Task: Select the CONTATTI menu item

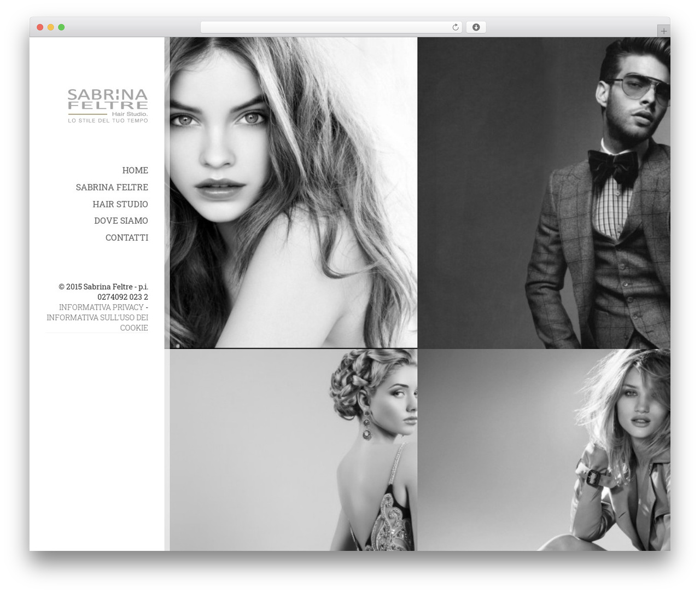Action: coord(127,237)
